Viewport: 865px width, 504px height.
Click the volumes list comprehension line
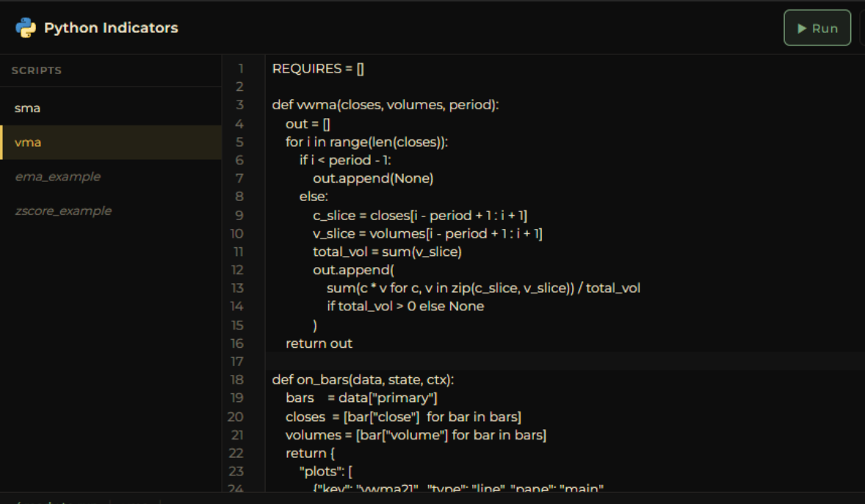click(416, 434)
